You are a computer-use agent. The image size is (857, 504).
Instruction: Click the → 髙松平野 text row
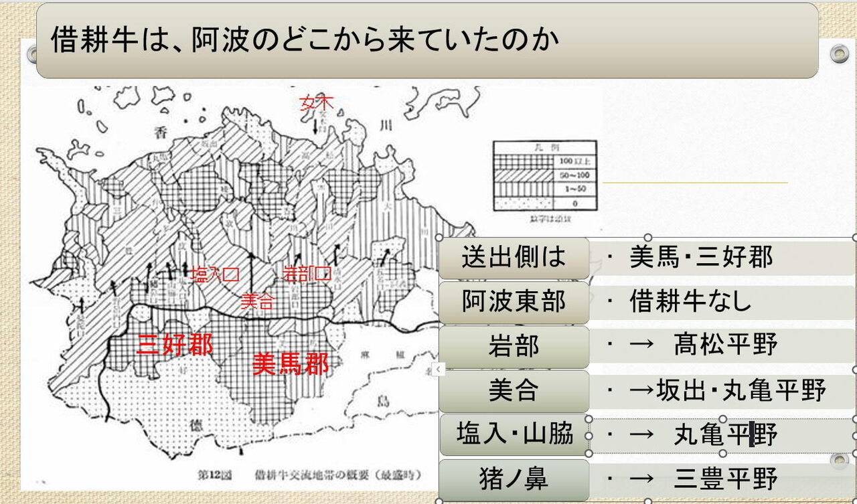click(723, 346)
